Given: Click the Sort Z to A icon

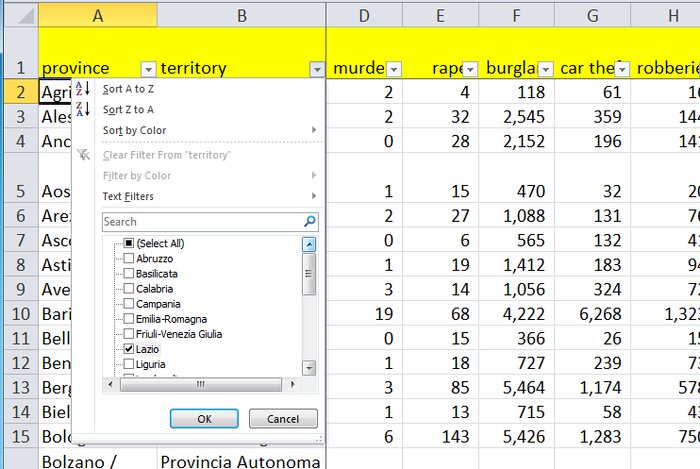Looking at the screenshot, I should [x=84, y=109].
